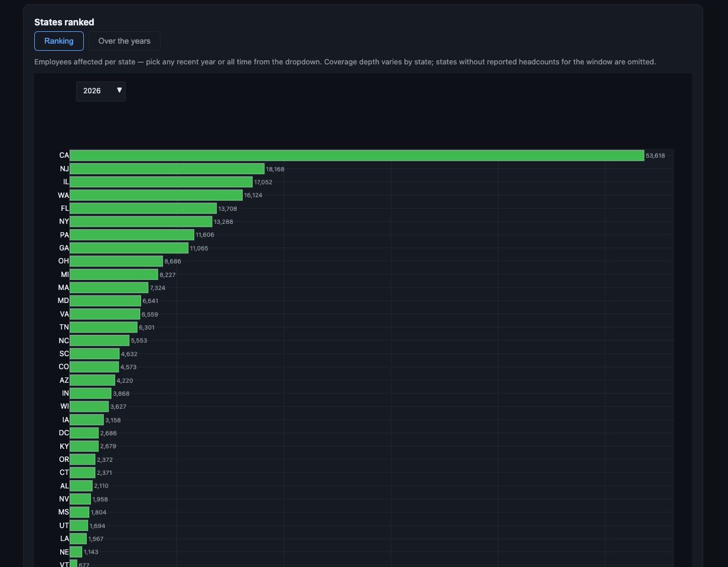728x567 pixels.
Task: Click the UT axis label
Action: click(64, 526)
